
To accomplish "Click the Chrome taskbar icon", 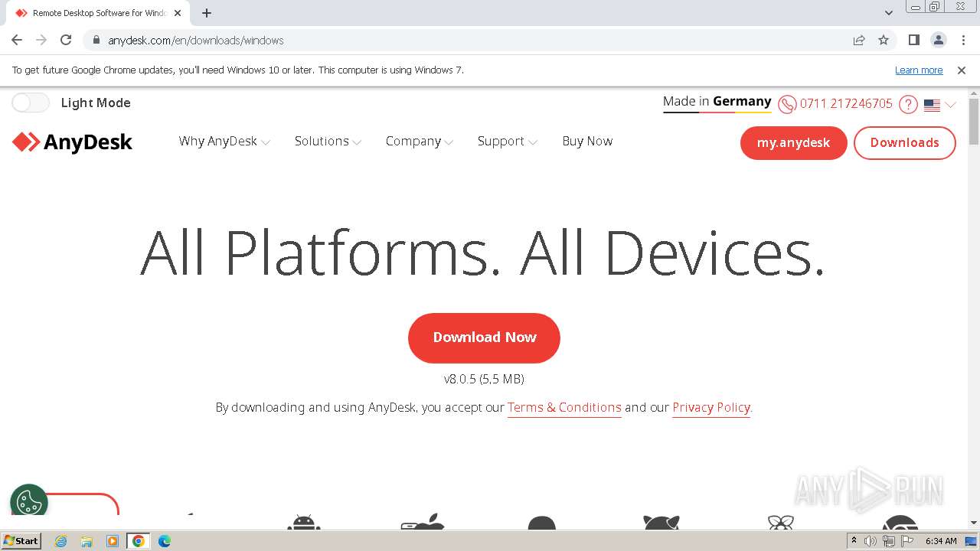I will click(139, 541).
